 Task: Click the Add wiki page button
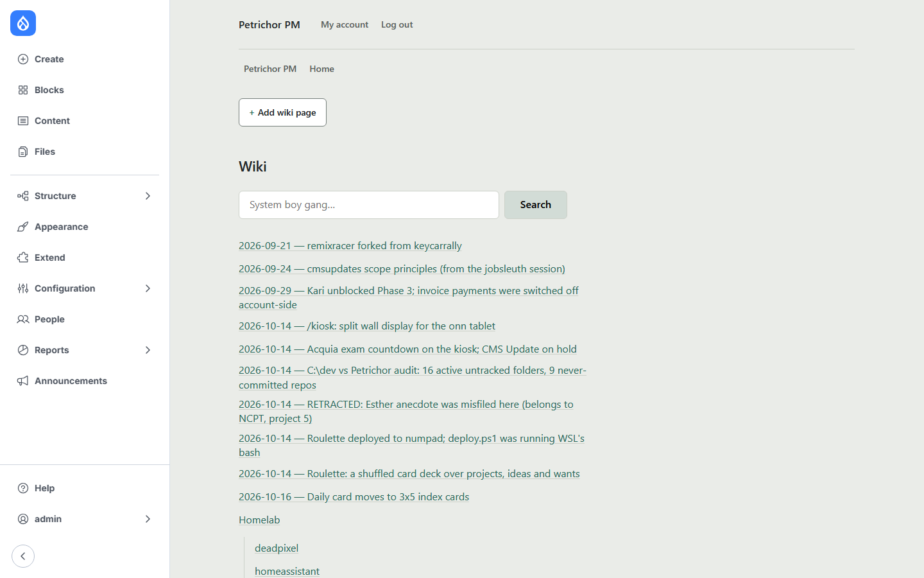click(282, 112)
